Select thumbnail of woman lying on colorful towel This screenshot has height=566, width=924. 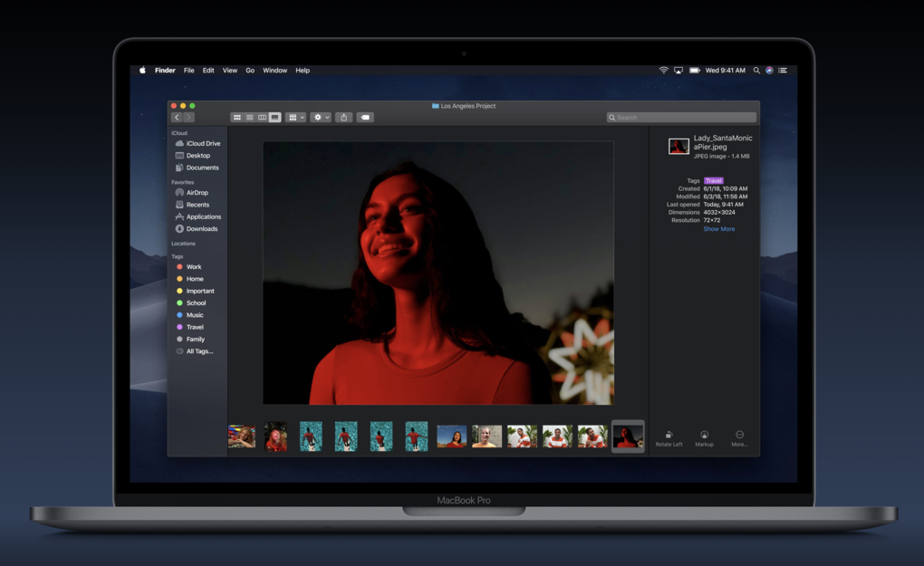coord(242,437)
